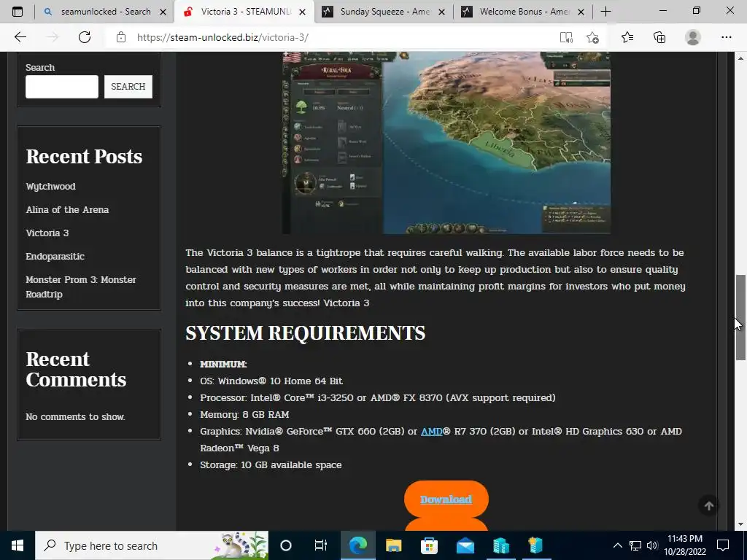Screen dimensions: 747x560
Task: Open Alina of the Arena post
Action: pyautogui.click(x=67, y=209)
